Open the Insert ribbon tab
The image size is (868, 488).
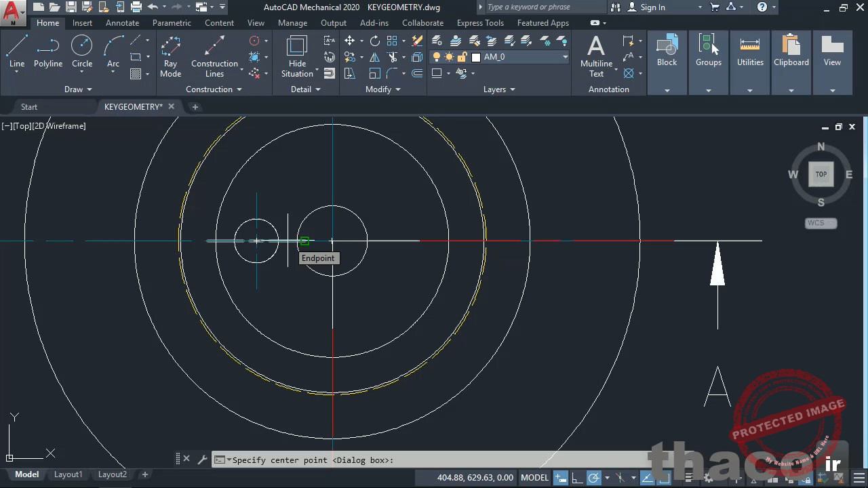click(x=82, y=23)
